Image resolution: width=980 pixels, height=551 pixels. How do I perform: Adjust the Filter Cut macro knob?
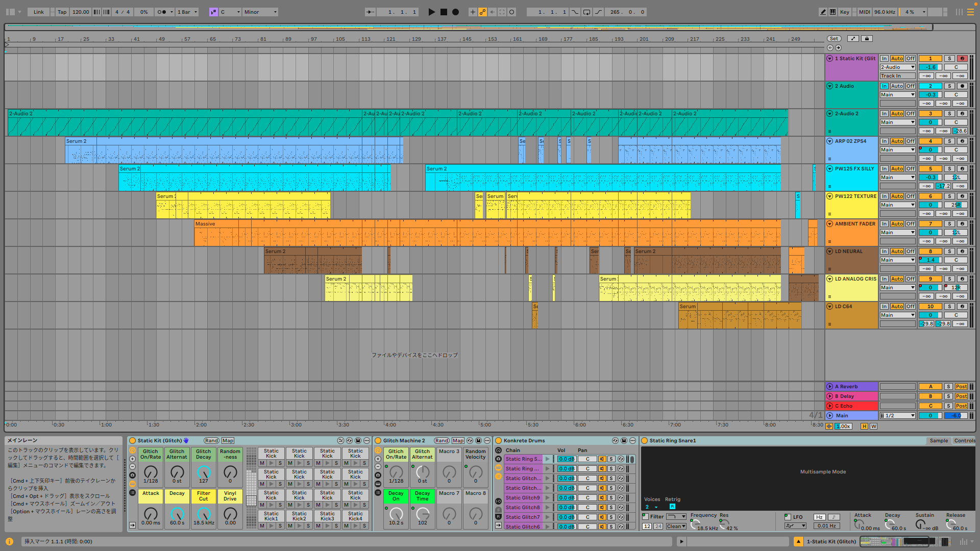204,513
